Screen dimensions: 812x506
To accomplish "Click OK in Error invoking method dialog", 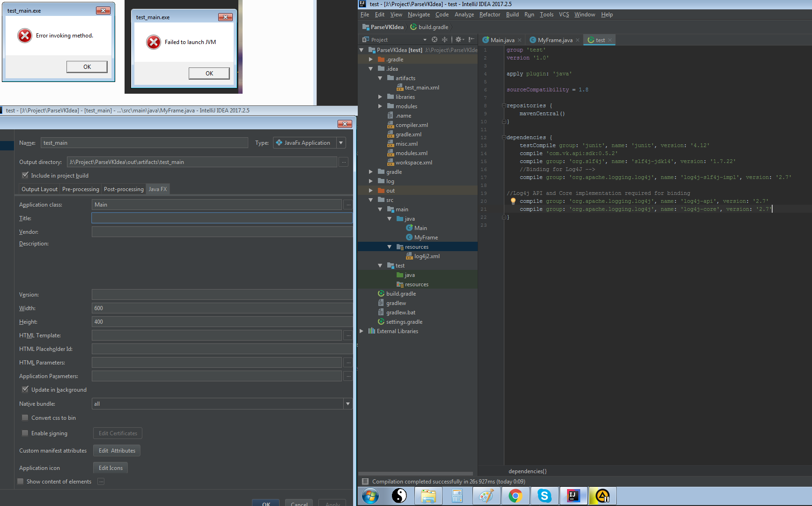I will click(x=87, y=67).
